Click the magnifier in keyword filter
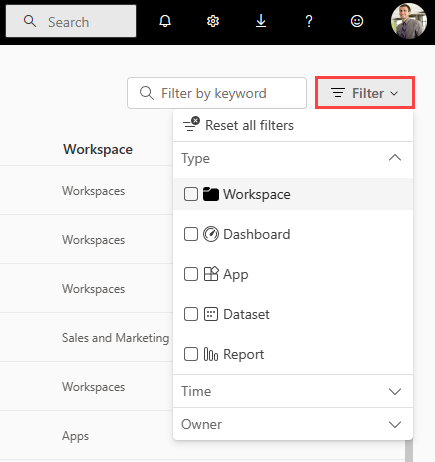Image resolution: width=435 pixels, height=462 pixels. 147,93
